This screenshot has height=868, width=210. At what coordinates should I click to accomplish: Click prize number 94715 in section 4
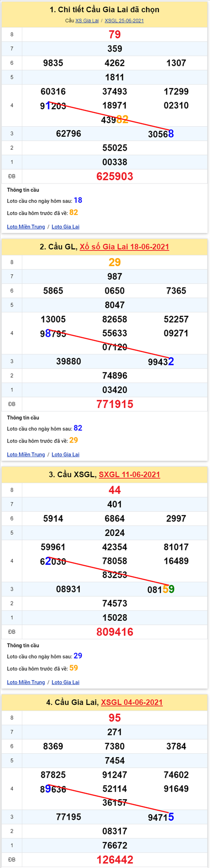[x=161, y=818]
